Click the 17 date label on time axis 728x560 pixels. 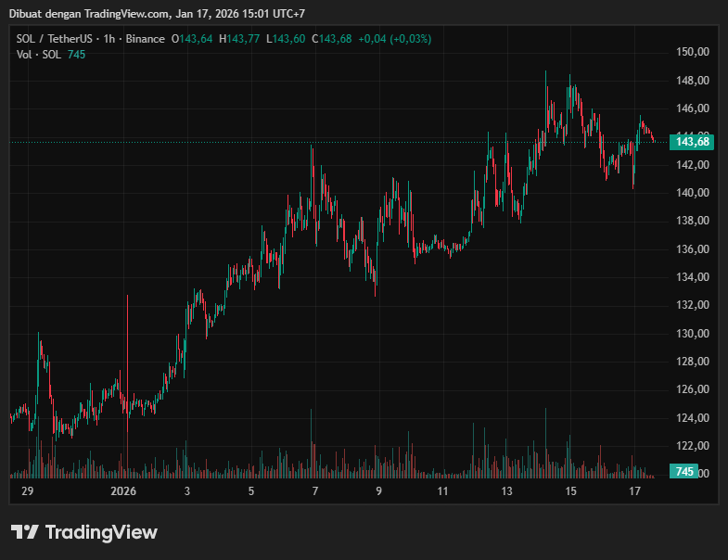634,491
